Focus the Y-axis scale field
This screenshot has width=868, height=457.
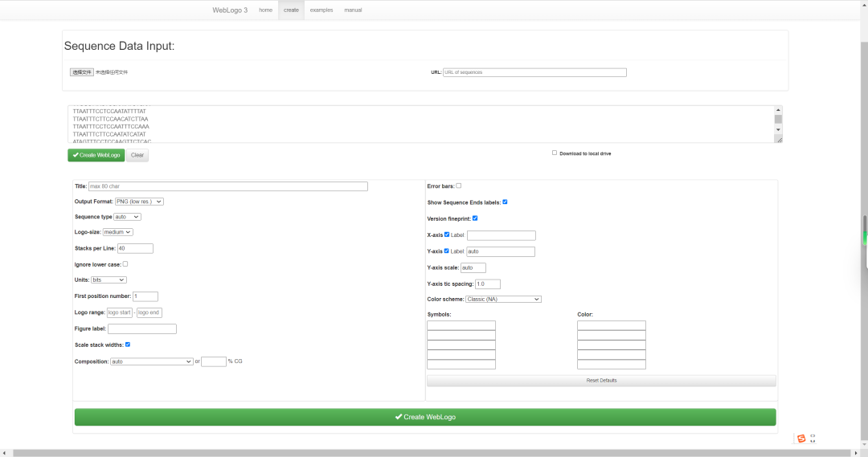pos(473,267)
